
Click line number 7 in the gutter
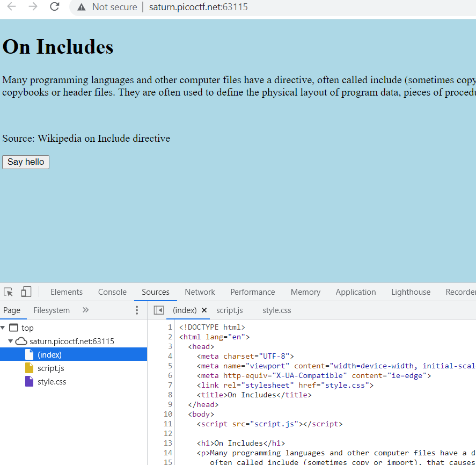[170, 385]
